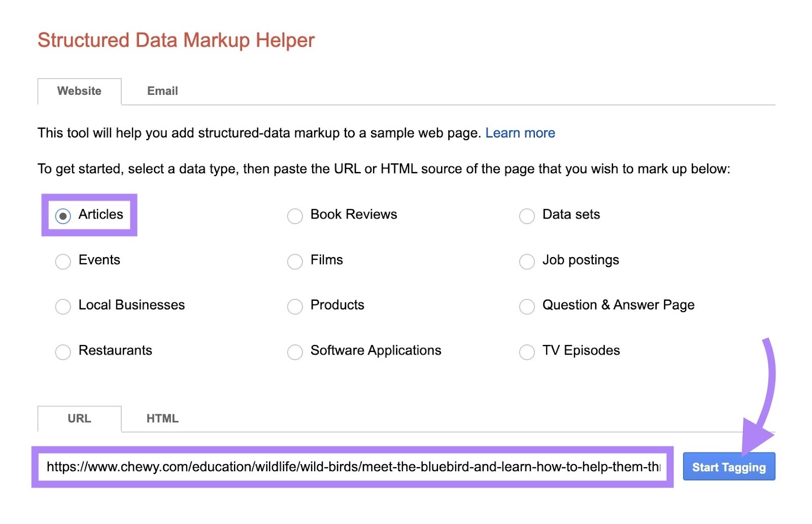The width and height of the screenshot is (812, 524).
Task: Select the Local Businesses radio button
Action: (x=63, y=306)
